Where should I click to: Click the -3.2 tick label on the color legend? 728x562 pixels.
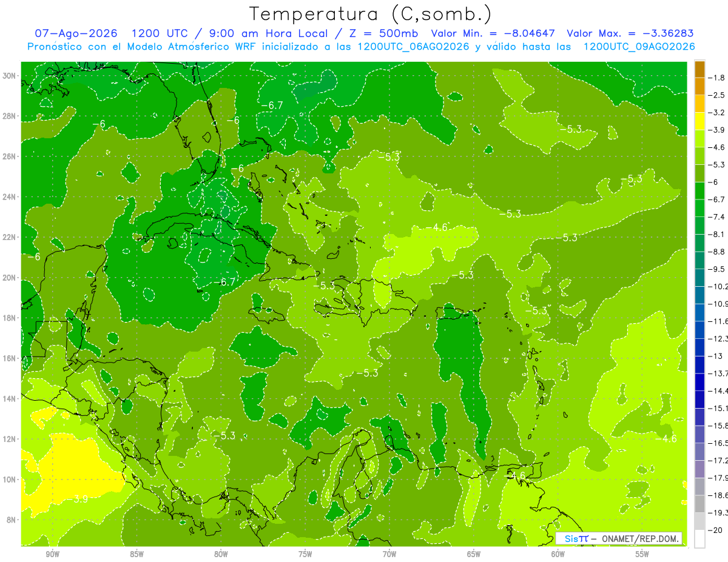[x=717, y=112]
